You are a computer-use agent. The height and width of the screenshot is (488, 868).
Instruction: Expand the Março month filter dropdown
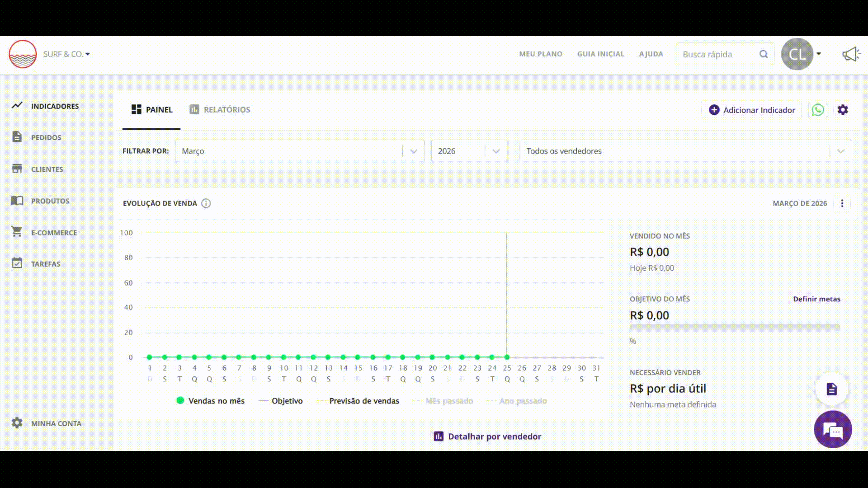413,151
